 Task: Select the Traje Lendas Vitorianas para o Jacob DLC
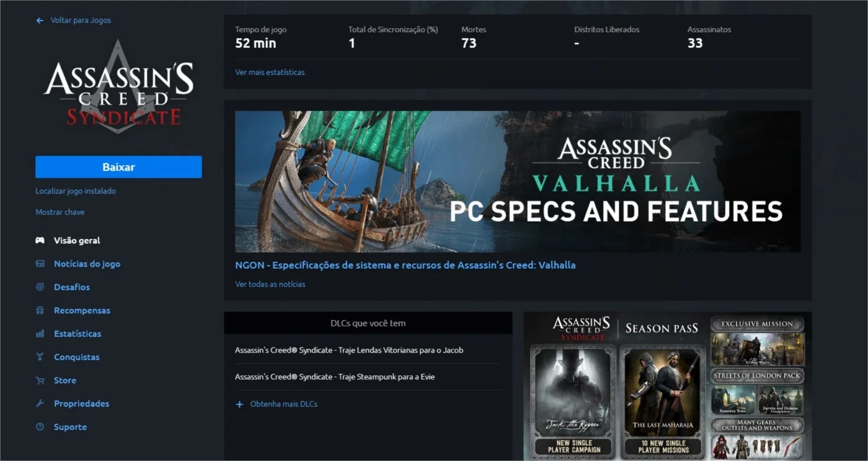pos(349,350)
